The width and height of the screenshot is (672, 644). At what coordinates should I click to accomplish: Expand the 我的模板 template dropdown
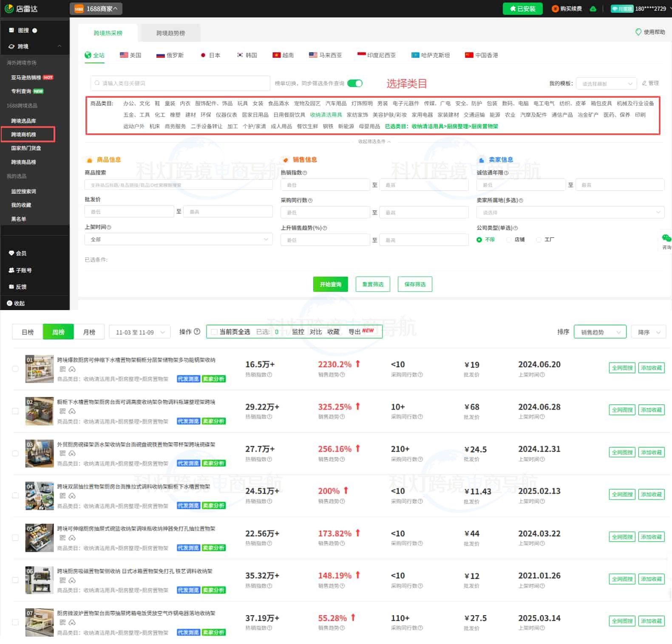point(606,84)
